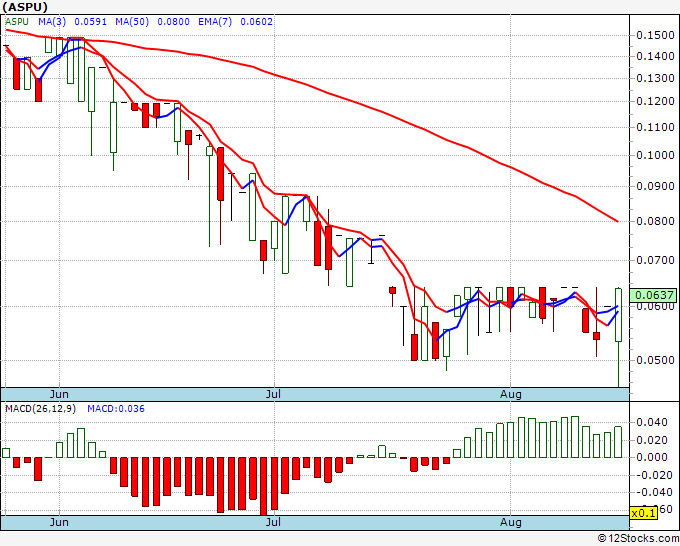The image size is (680, 546).
Task: Click the Jul label on MACD axis
Action: click(x=273, y=522)
